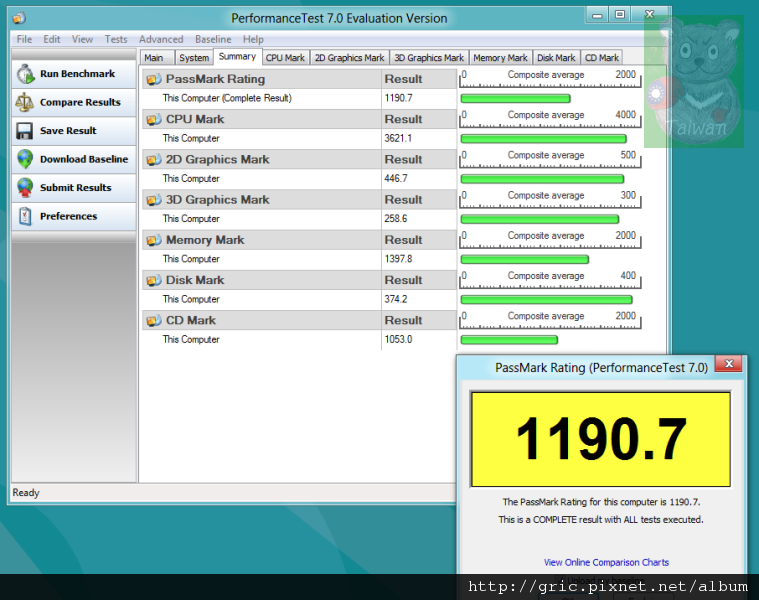759x600 pixels.
Task: Open the Help menu
Action: pos(253,39)
